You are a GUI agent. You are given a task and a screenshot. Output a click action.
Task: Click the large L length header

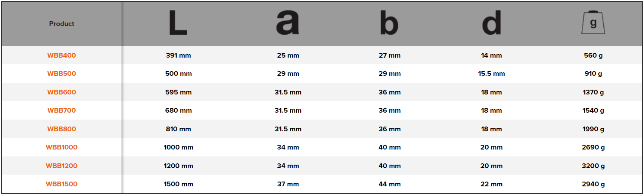178,23
